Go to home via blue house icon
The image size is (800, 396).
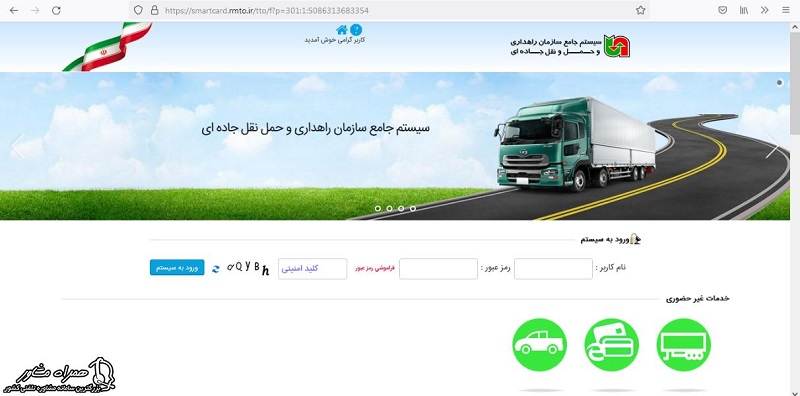(x=341, y=30)
